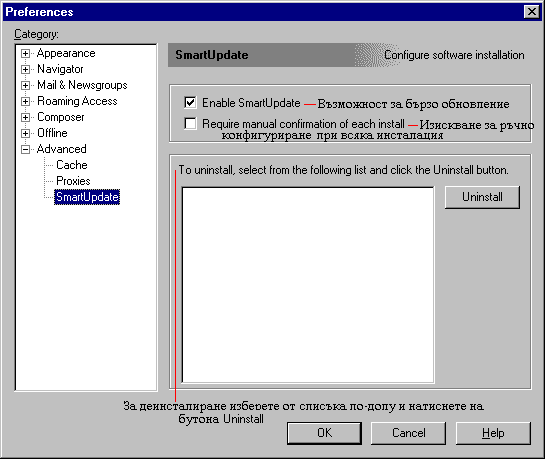Close the Preferences dialog with X
This screenshot has width=545, height=459.
pyautogui.click(x=532, y=12)
